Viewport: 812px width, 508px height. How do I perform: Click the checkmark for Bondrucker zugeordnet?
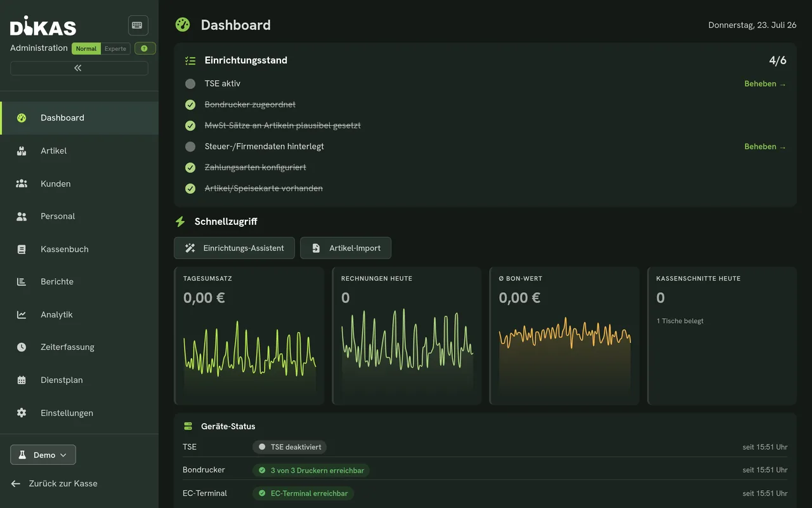click(x=190, y=105)
